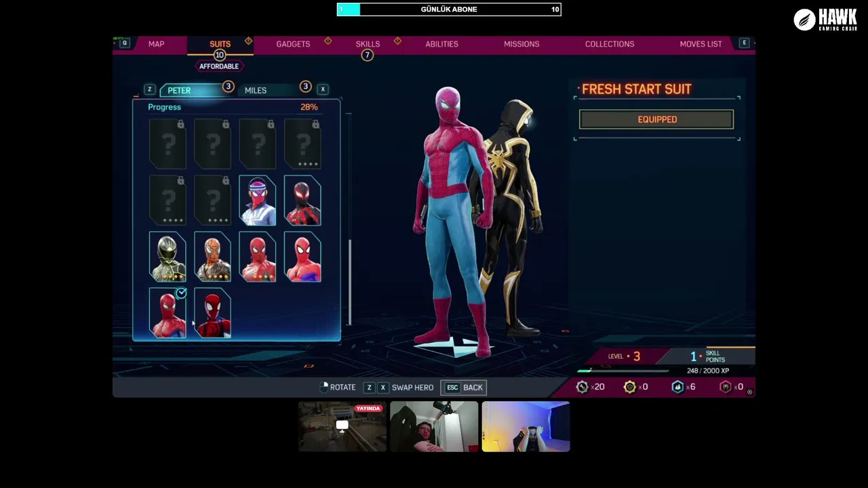
Task: Click the E key icon after Moves List
Action: click(744, 43)
